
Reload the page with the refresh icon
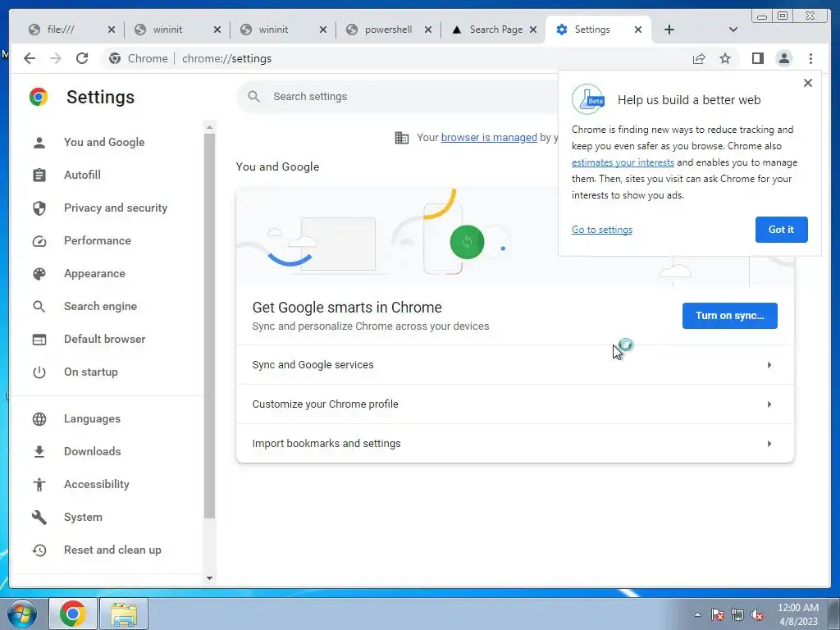(x=82, y=58)
